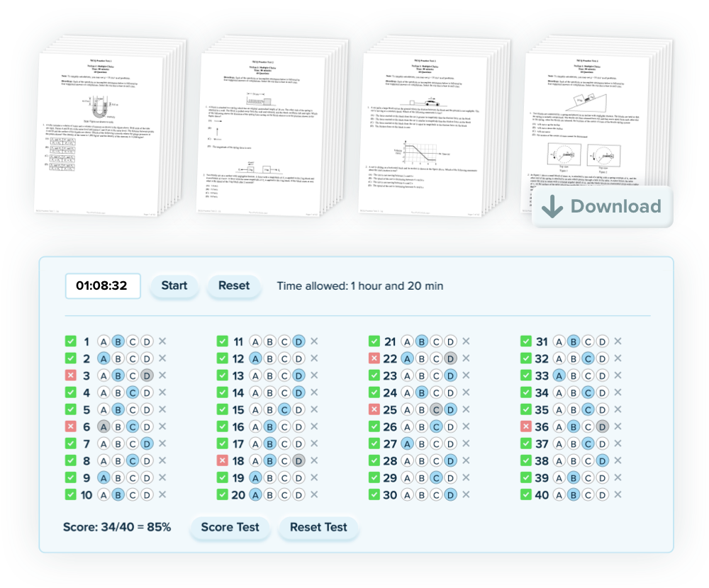Clear the answer on question 11
709x588 pixels.
pos(314,341)
